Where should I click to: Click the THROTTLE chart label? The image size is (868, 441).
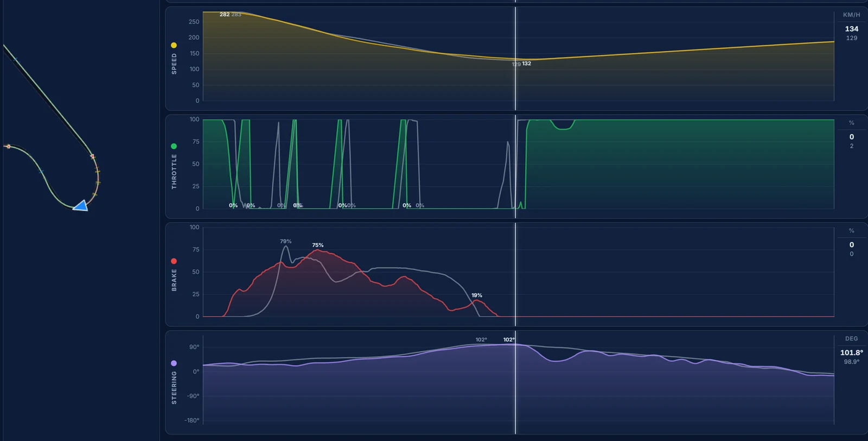coord(174,171)
